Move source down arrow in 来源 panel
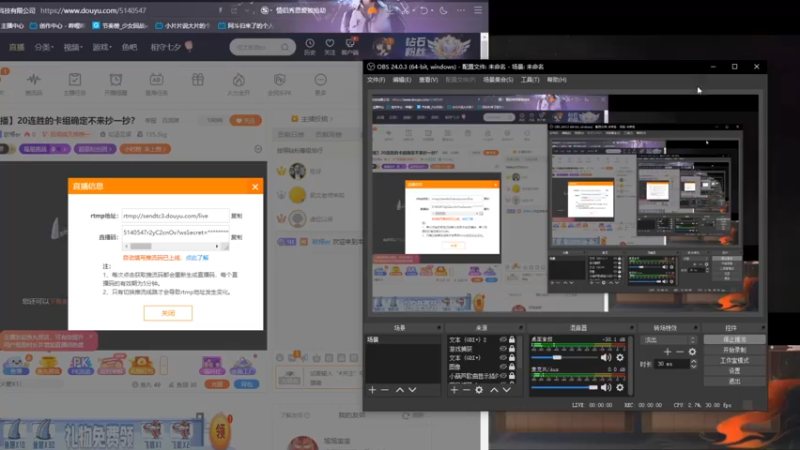 (507, 390)
